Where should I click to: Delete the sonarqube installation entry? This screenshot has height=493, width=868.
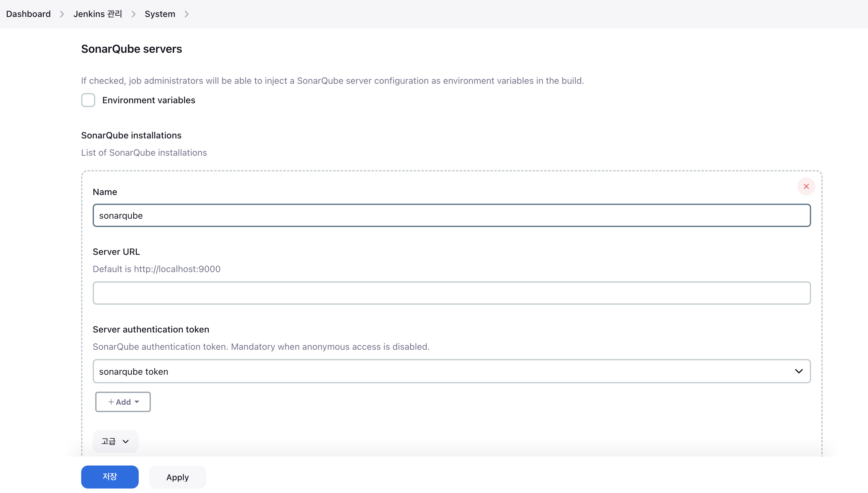(x=806, y=186)
